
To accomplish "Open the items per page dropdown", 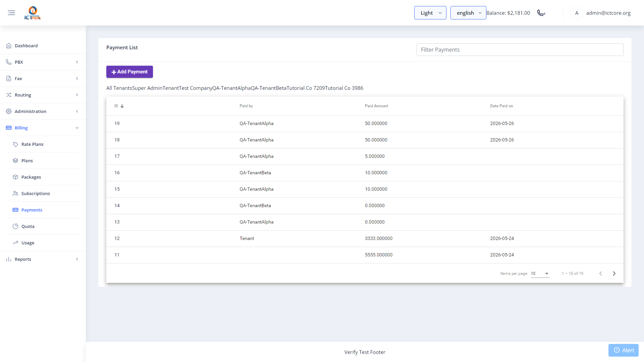I will (540, 274).
